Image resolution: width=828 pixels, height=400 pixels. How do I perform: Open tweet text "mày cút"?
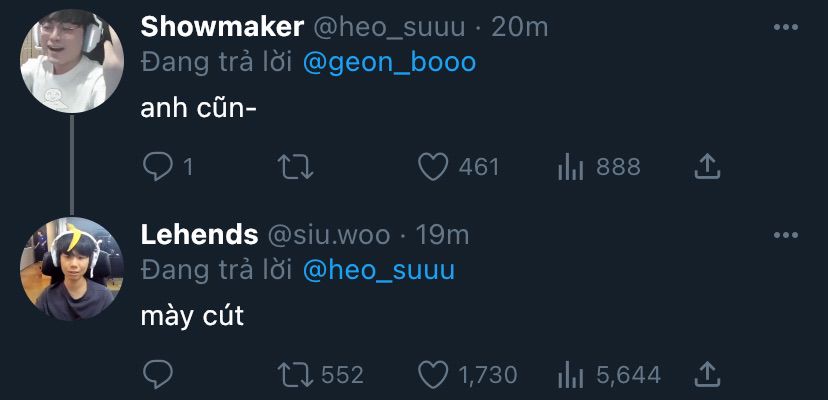point(192,318)
